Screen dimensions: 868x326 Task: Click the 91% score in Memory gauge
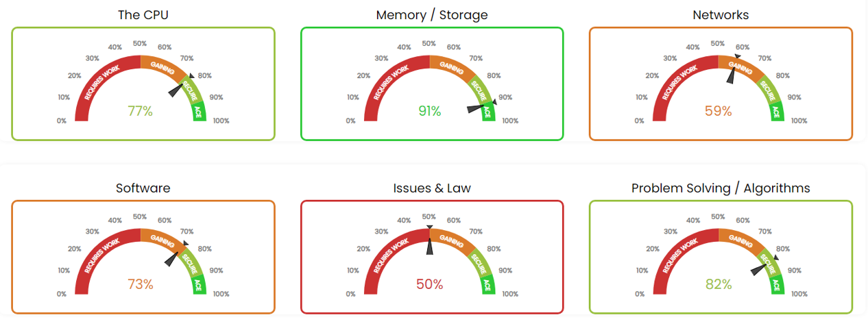(430, 111)
